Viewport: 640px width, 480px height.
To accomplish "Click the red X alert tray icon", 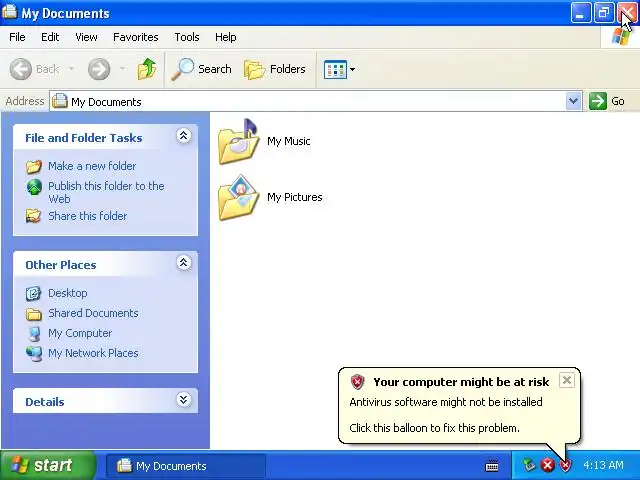I will [x=547, y=465].
